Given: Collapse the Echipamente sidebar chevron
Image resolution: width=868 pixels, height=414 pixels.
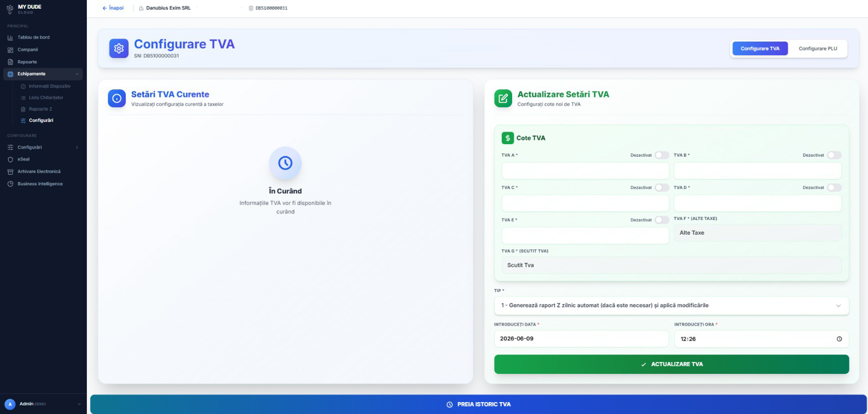Looking at the screenshot, I should [76, 74].
